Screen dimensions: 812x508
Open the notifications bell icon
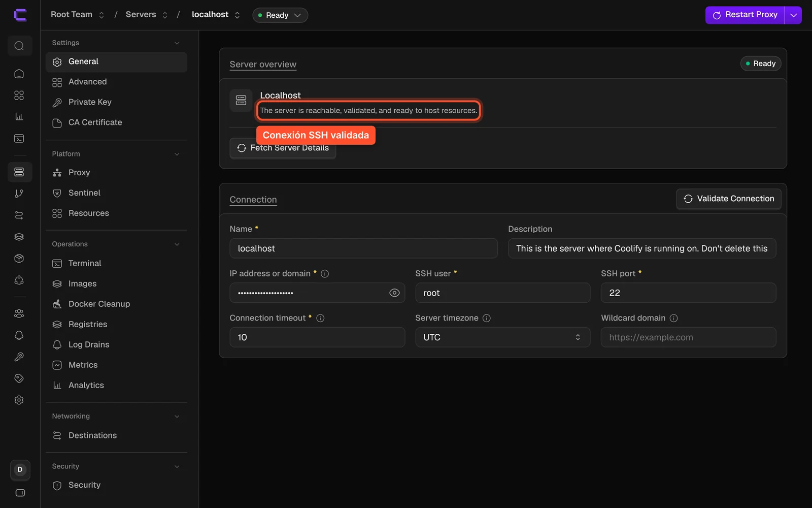(x=19, y=335)
